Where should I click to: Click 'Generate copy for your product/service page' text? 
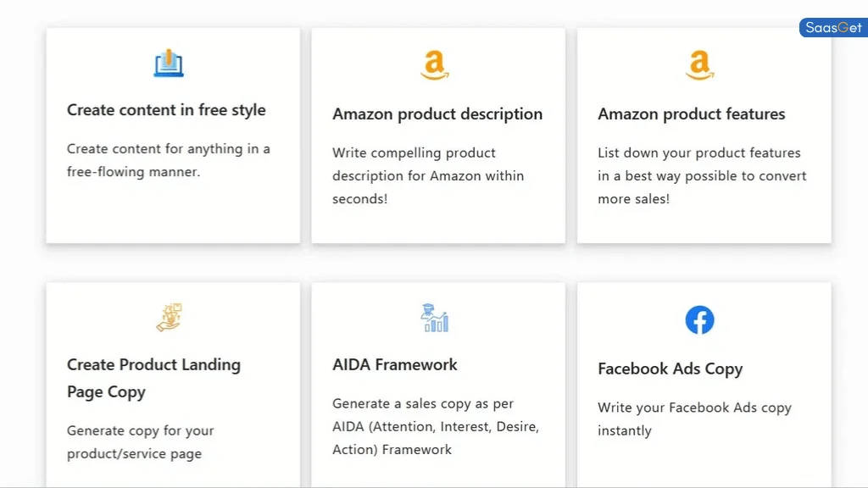(x=140, y=442)
